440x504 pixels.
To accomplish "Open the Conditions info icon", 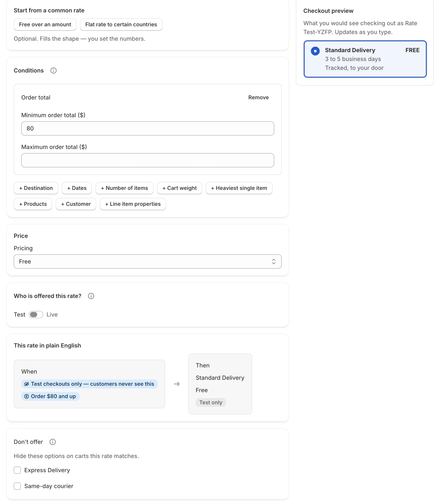I will 54,71.
